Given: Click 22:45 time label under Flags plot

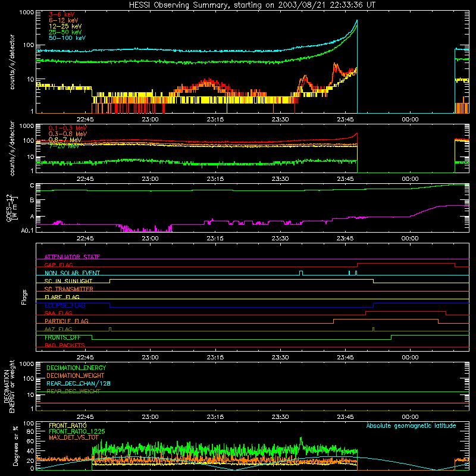Looking at the screenshot, I should point(85,358).
